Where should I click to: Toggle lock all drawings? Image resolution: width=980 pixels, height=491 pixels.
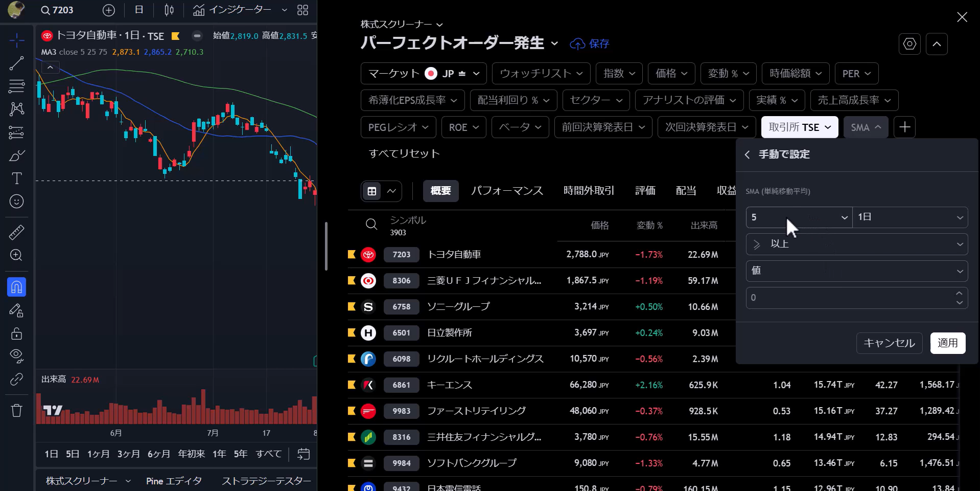pos(16,333)
